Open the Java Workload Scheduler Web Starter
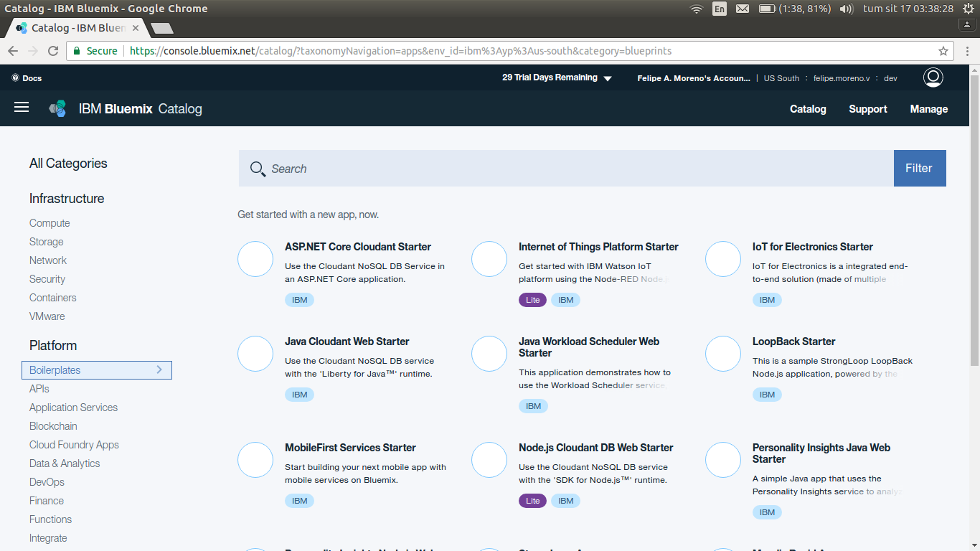The image size is (980, 551). 589,347
